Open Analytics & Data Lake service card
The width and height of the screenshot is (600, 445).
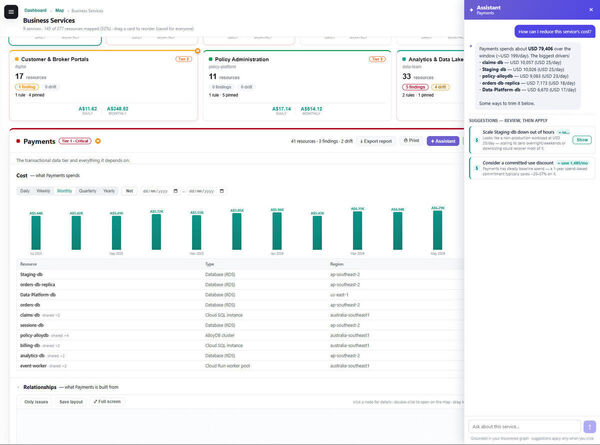430,86
